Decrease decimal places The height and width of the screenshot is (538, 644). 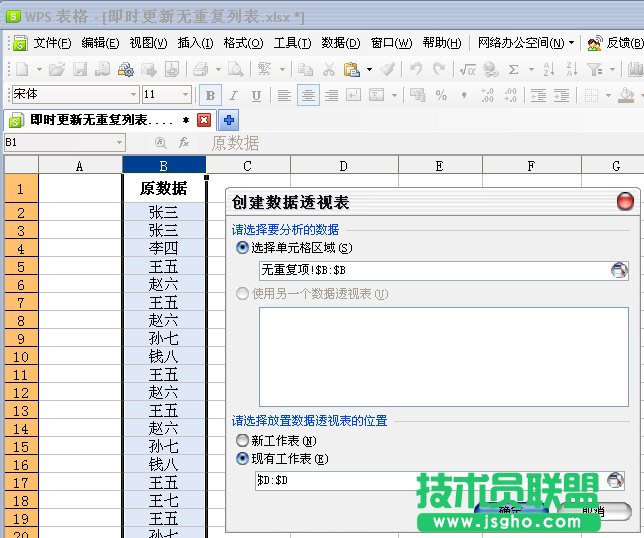click(510, 95)
